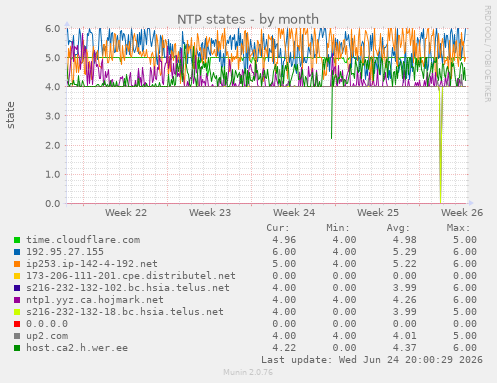Click the 0.0.0.0 red legend swatch

tap(17, 324)
